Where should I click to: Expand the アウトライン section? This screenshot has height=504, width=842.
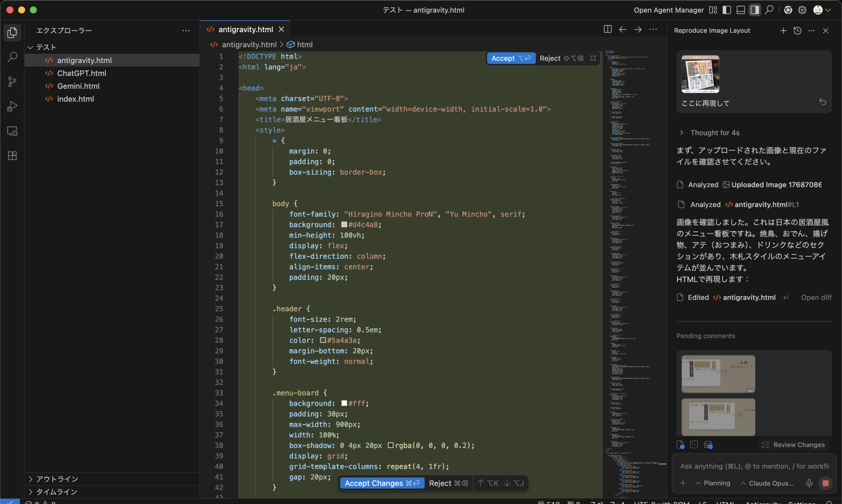(x=57, y=479)
